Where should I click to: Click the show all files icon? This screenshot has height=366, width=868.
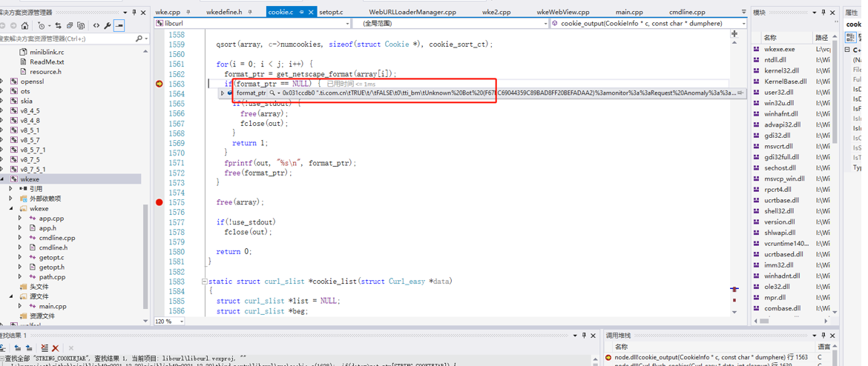pyautogui.click(x=81, y=25)
